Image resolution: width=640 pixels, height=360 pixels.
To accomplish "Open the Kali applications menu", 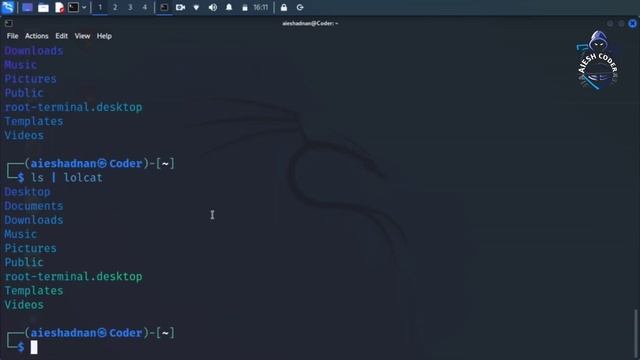I will (x=8, y=7).
